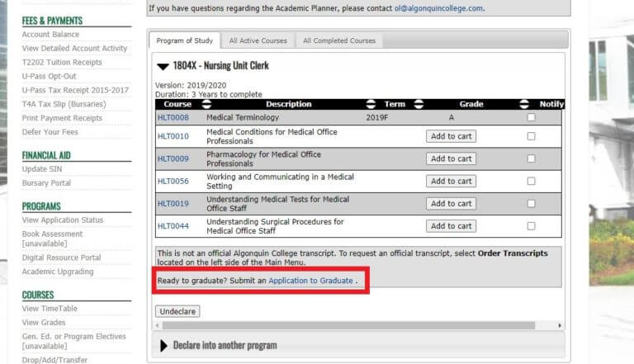634x364 pixels.
Task: Open Account Balance under Fees & Payments
Action: point(50,35)
